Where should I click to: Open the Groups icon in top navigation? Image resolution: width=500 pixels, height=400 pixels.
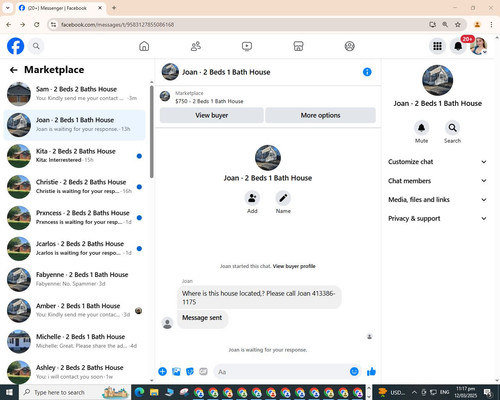click(x=349, y=46)
